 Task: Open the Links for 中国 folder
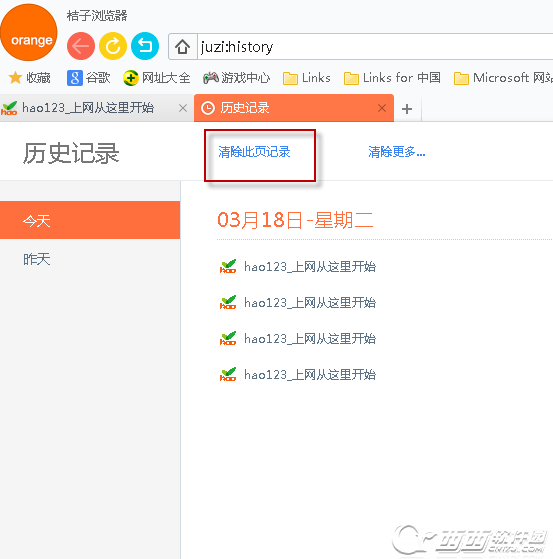(x=392, y=78)
